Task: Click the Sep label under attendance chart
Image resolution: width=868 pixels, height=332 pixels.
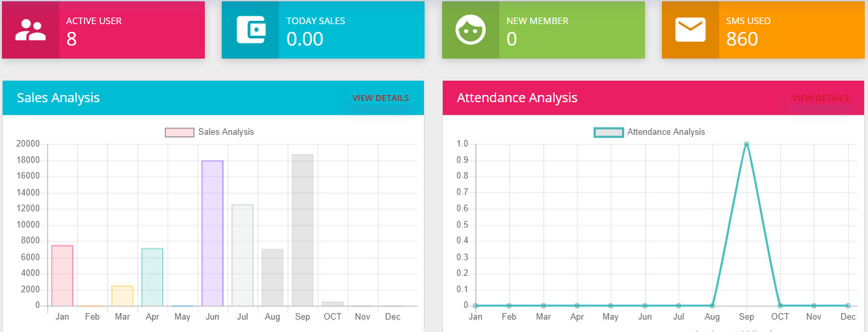Action: point(746,317)
